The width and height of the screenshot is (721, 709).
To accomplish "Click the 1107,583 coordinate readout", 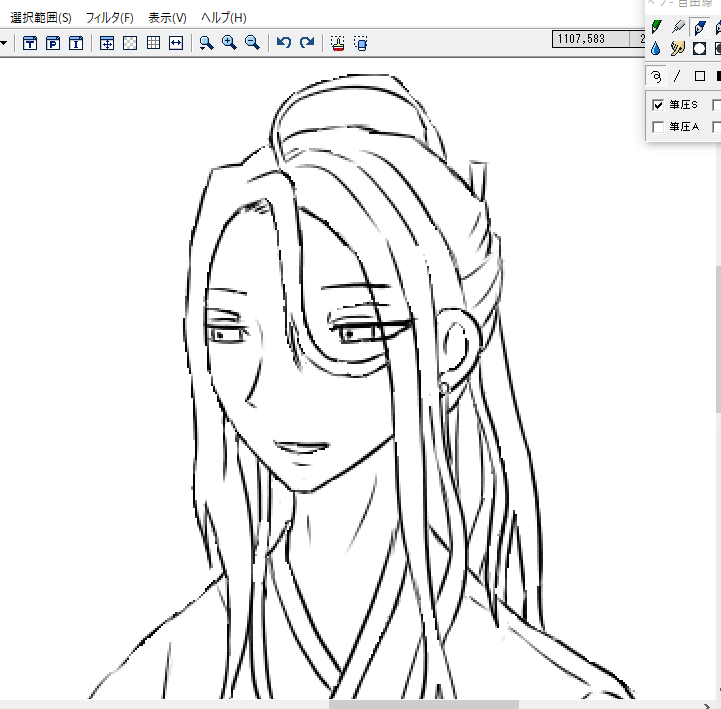I will click(590, 39).
